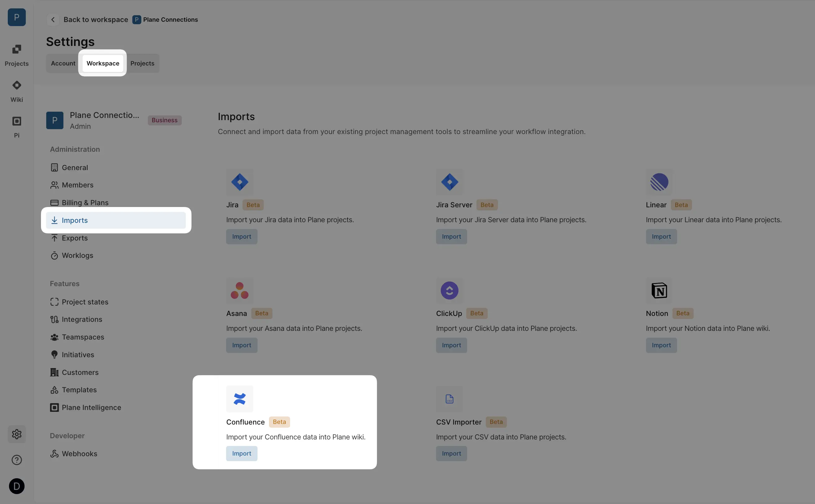Open Teamspaces settings
The image size is (815, 504).
click(x=116, y=337)
